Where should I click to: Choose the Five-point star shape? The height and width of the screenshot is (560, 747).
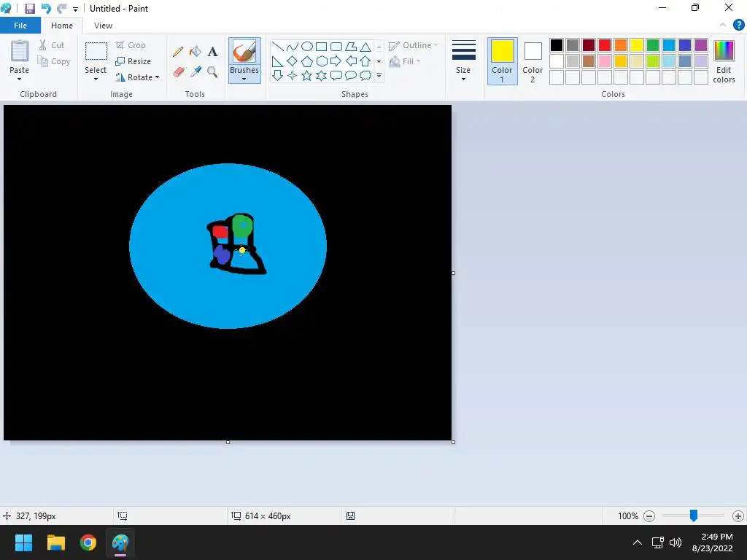[x=307, y=76]
